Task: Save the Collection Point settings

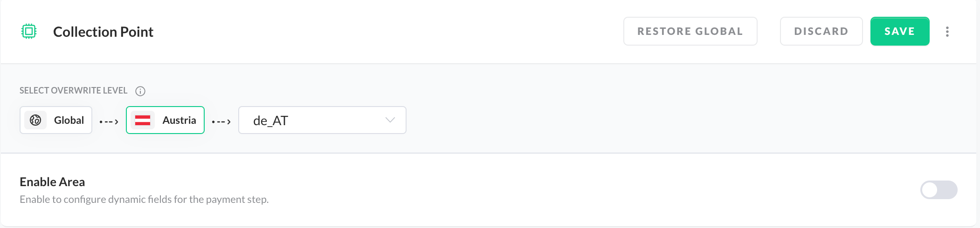Action: [899, 31]
